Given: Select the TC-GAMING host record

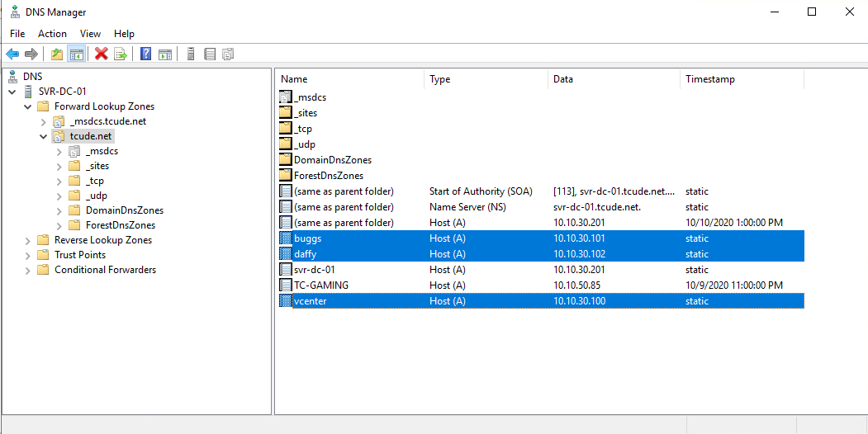Looking at the screenshot, I should pos(541,285).
